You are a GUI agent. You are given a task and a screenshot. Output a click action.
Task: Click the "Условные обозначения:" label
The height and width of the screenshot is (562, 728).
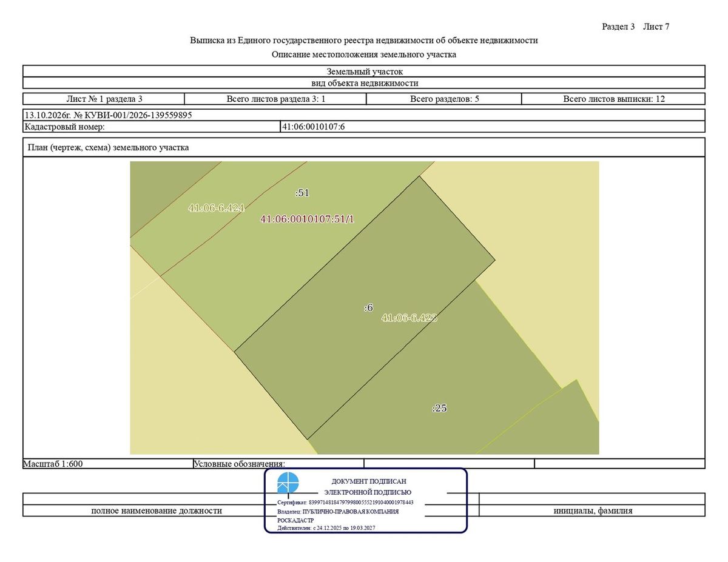(239, 464)
